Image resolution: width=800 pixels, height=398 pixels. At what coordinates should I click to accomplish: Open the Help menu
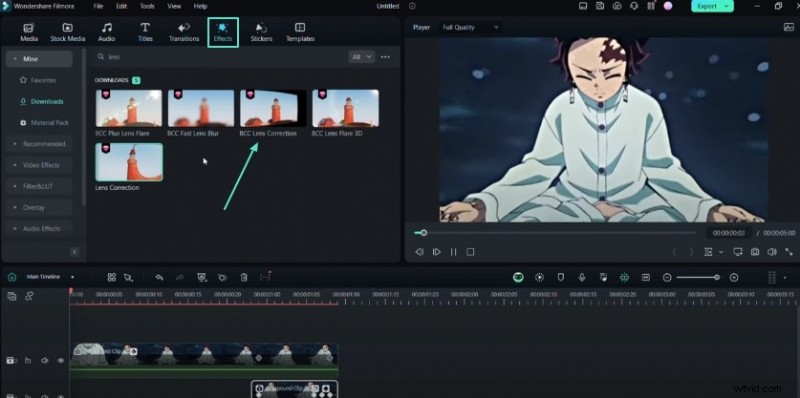(201, 6)
